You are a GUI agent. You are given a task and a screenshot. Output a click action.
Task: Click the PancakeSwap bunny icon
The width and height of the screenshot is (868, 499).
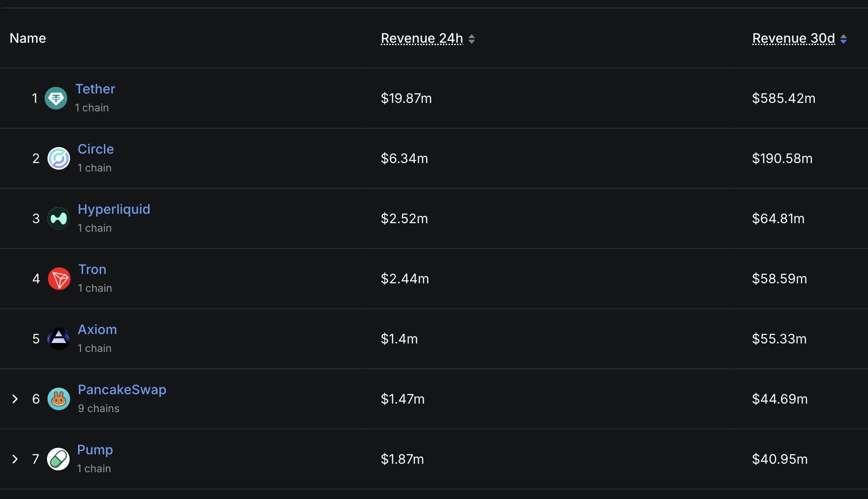[58, 398]
